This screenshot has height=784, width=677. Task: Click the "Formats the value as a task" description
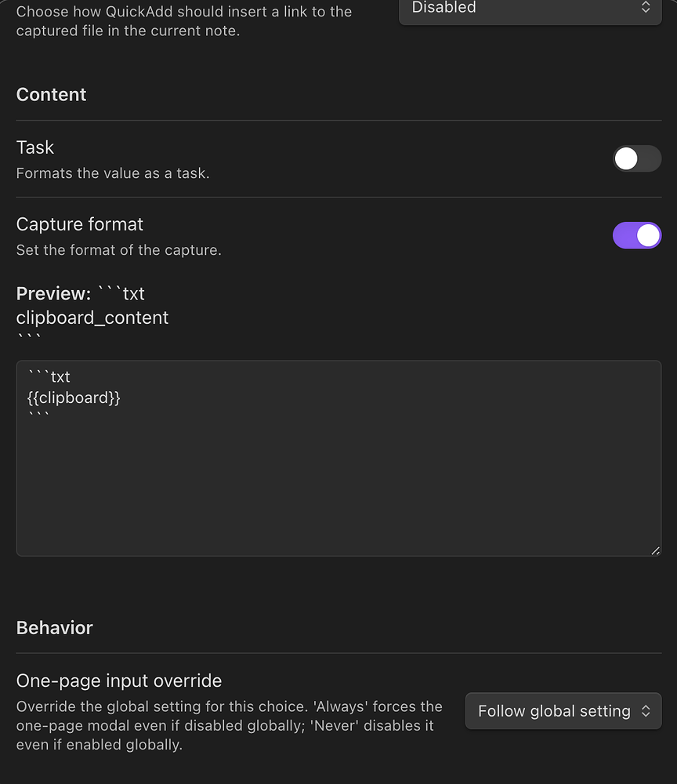113,173
